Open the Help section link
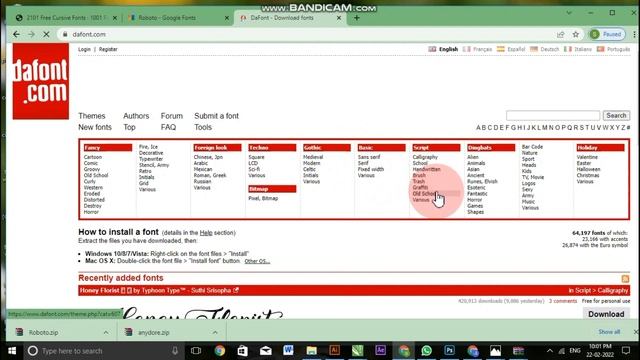 [x=206, y=233]
